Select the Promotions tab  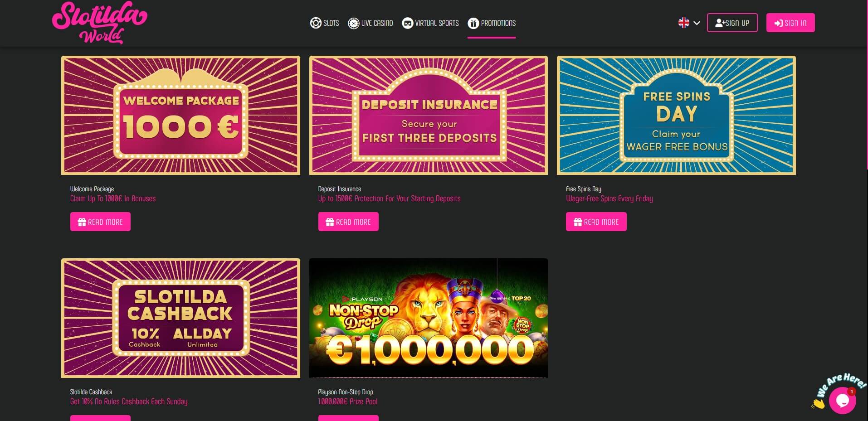(x=492, y=23)
